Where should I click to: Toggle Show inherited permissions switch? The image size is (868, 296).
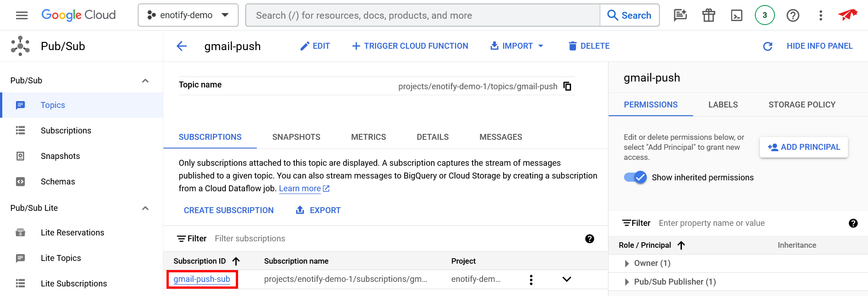(635, 177)
